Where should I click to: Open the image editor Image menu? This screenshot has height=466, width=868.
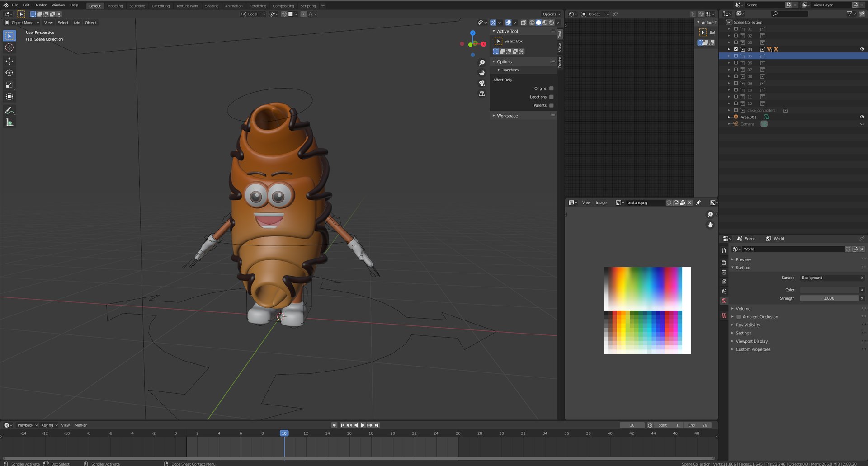(x=601, y=203)
